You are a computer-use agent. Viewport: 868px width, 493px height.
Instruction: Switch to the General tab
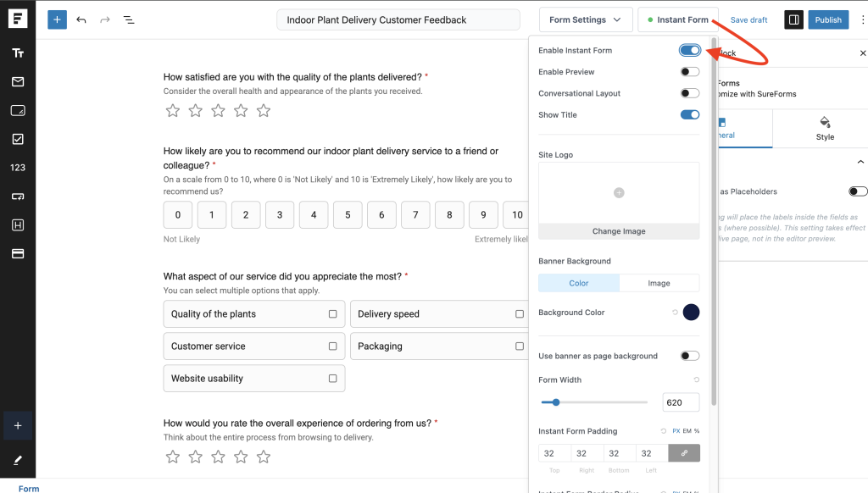coord(744,129)
